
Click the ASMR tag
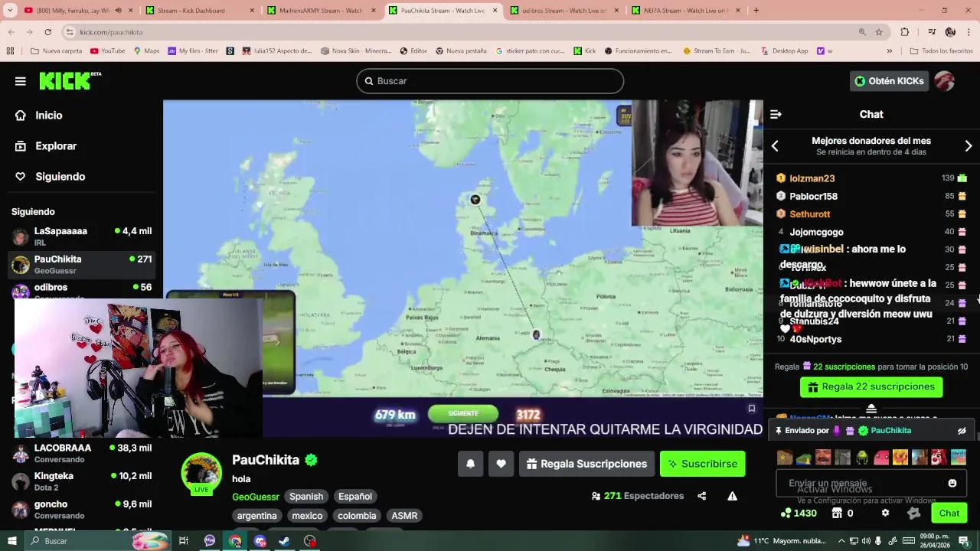coord(404,516)
